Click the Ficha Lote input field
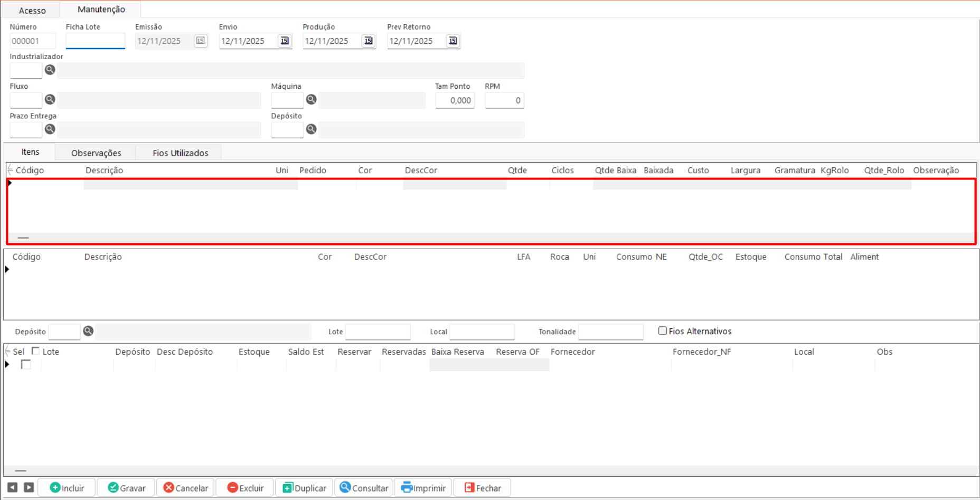The height and width of the screenshot is (500, 980). click(x=95, y=41)
